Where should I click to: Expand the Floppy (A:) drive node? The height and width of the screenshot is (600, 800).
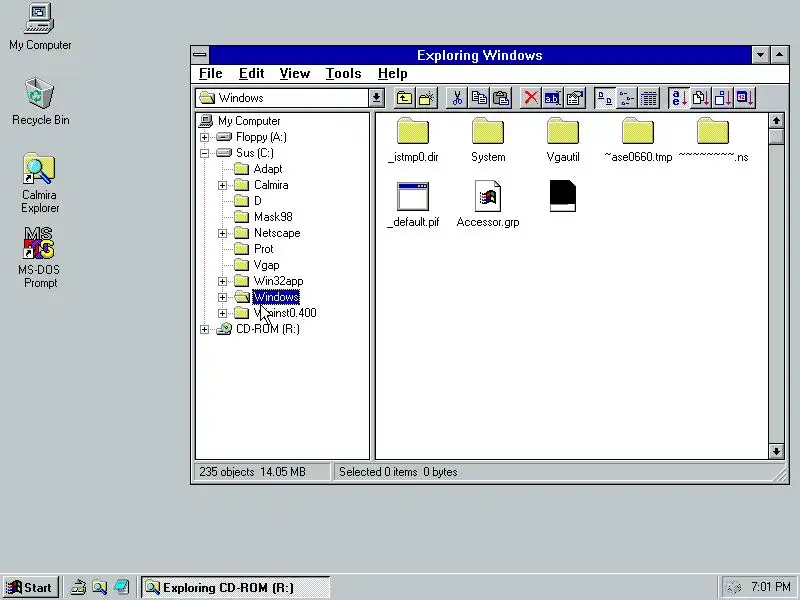[x=205, y=137]
